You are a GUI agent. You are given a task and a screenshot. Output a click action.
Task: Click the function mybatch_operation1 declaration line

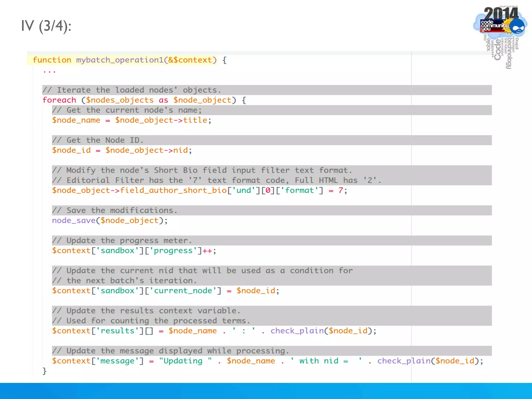pos(130,60)
